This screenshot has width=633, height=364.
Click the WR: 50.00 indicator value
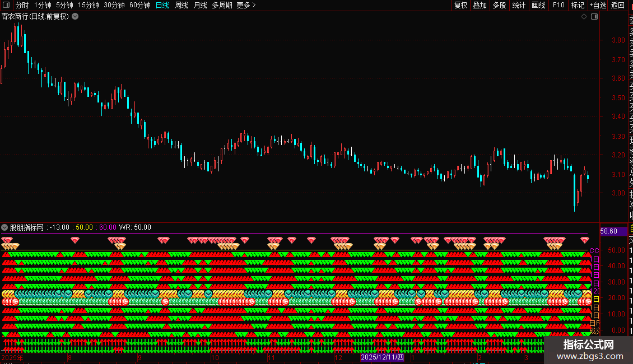click(135, 227)
